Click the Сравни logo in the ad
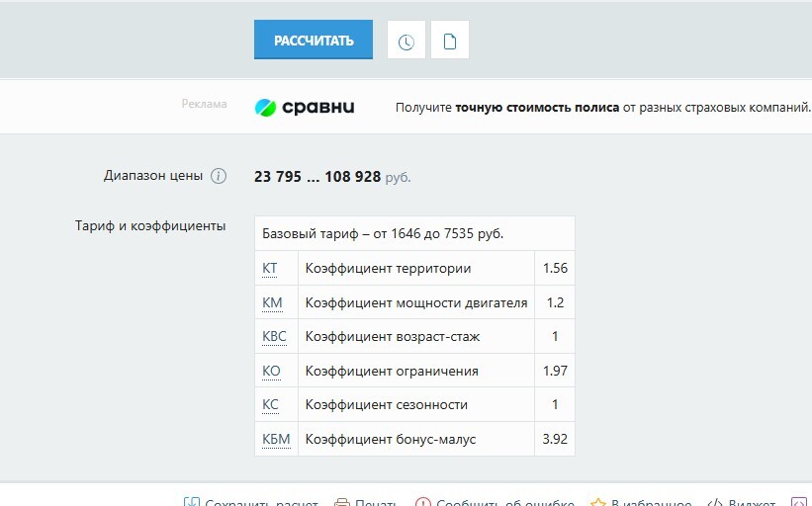 (x=305, y=107)
